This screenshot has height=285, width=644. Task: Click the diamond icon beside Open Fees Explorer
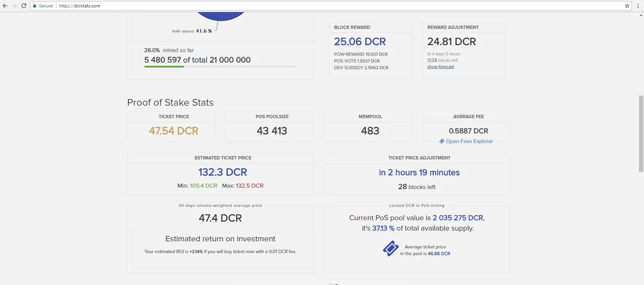click(442, 141)
